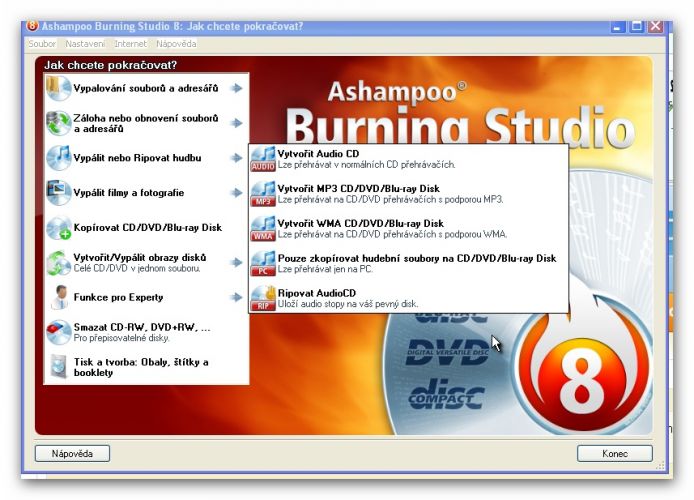Select Vytvořit/Vypálit obrazy disků text

coord(140,258)
